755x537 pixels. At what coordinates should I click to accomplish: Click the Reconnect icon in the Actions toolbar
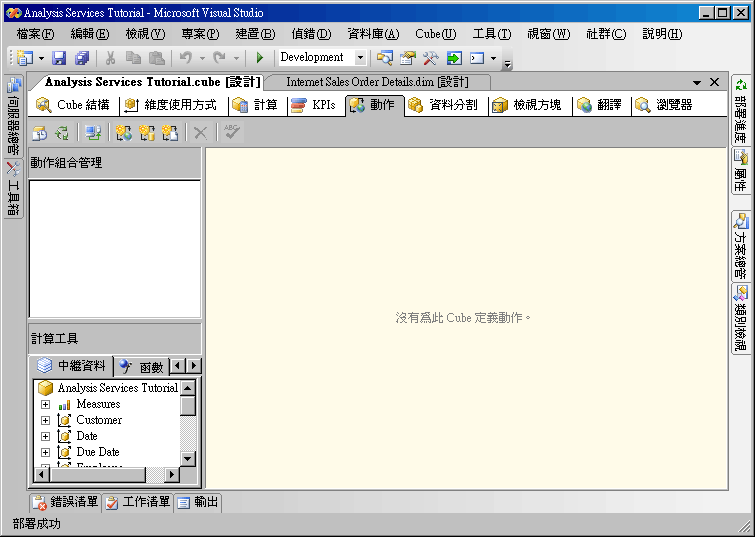coord(62,133)
